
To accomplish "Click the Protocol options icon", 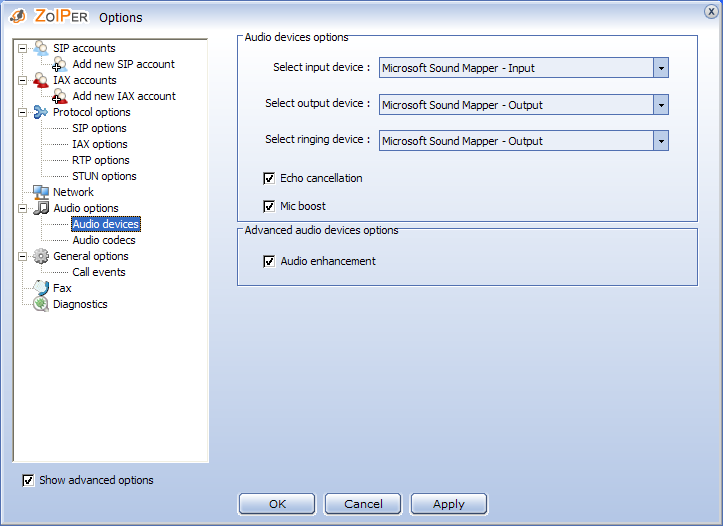I will point(40,112).
